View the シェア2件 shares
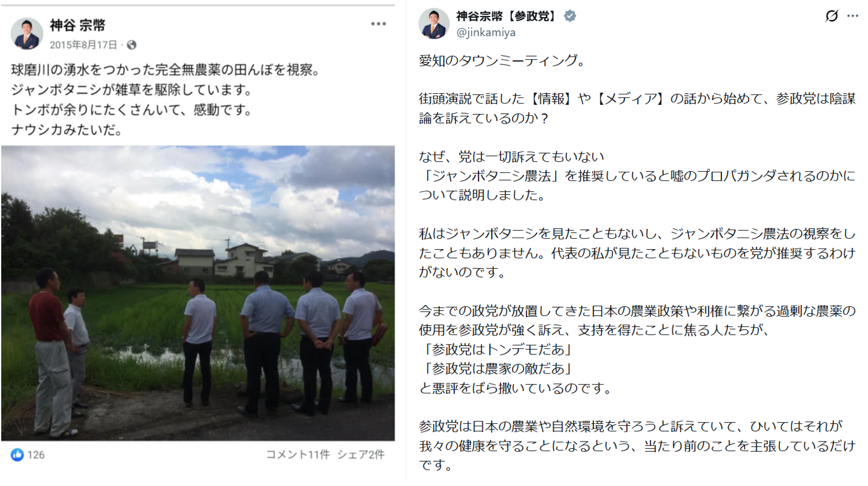This screenshot has width=868, height=486. point(361,454)
